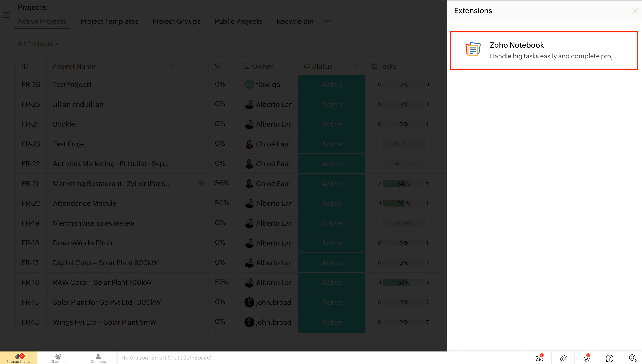Screen dimensions: 642x364
Task: Sort by Project Name column arrows
Action: pos(171,66)
